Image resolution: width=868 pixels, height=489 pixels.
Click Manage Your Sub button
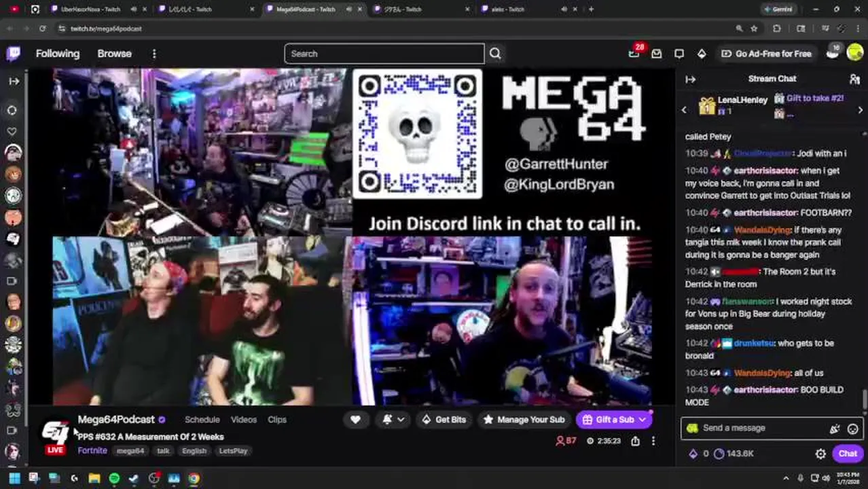(523, 420)
